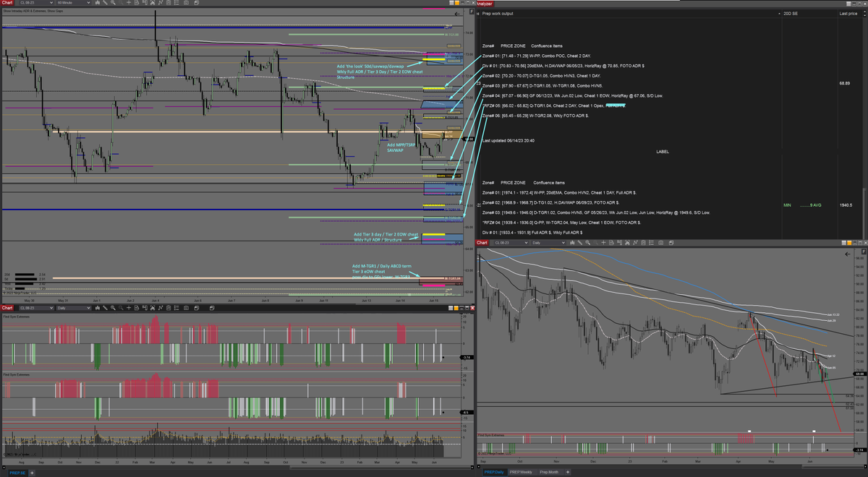Toggle gray instrument link on bottom-left Daily chart
Image resolution: width=868 pixels, height=477 pixels.
pyautogui.click(x=451, y=308)
